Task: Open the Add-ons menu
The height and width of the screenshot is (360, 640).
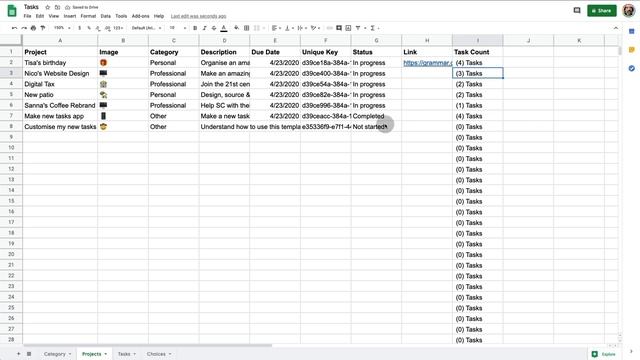Action: tap(140, 16)
